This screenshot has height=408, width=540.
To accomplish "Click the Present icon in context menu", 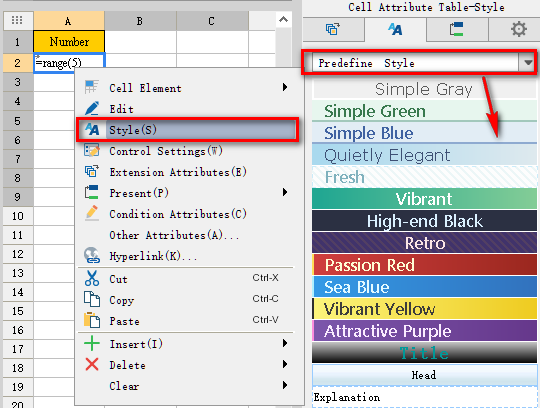I will coord(92,192).
